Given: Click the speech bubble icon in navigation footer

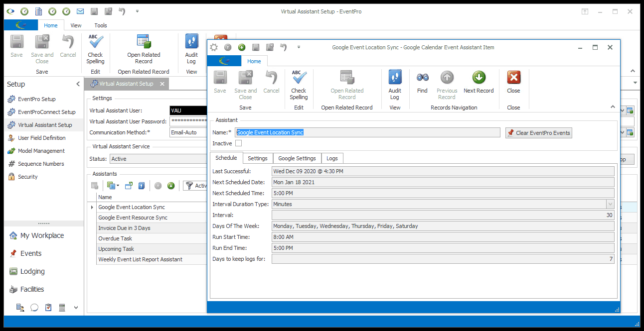Looking at the screenshot, I should (x=34, y=308).
